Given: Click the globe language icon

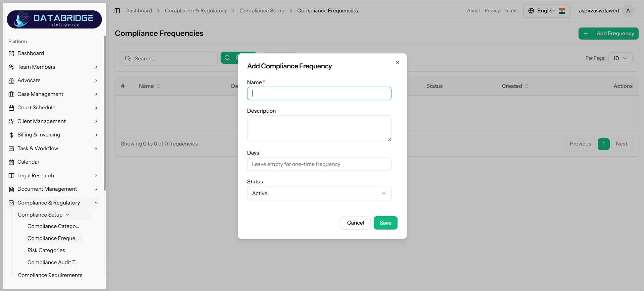Looking at the screenshot, I should (x=531, y=11).
